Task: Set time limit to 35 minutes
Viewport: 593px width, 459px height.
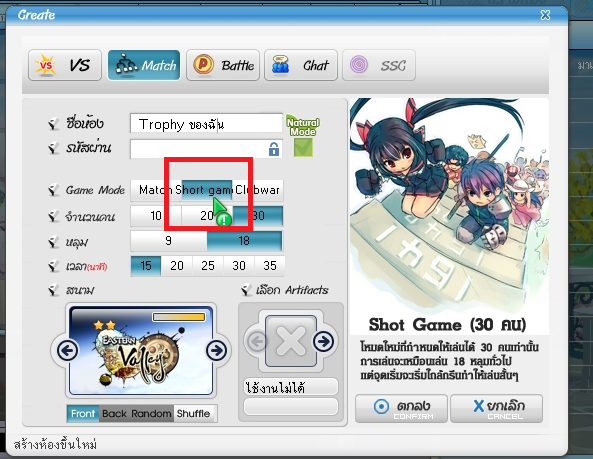Action: coord(270,266)
